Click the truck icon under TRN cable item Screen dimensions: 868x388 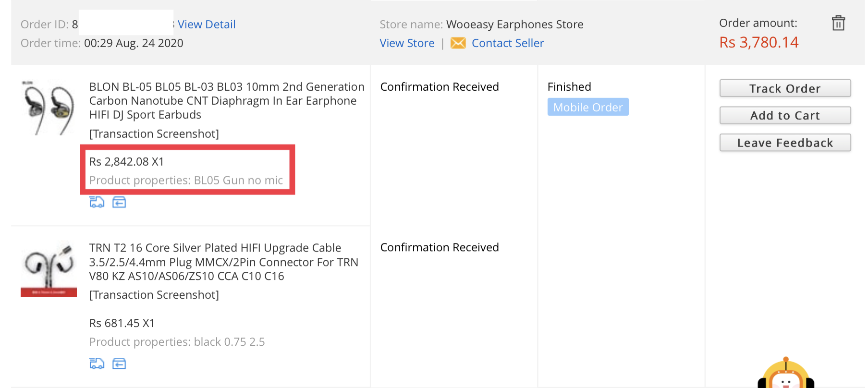97,364
